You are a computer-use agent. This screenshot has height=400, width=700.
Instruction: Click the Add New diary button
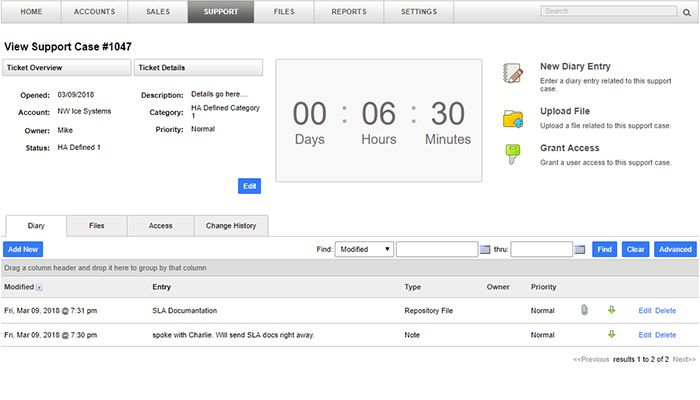[x=23, y=250]
